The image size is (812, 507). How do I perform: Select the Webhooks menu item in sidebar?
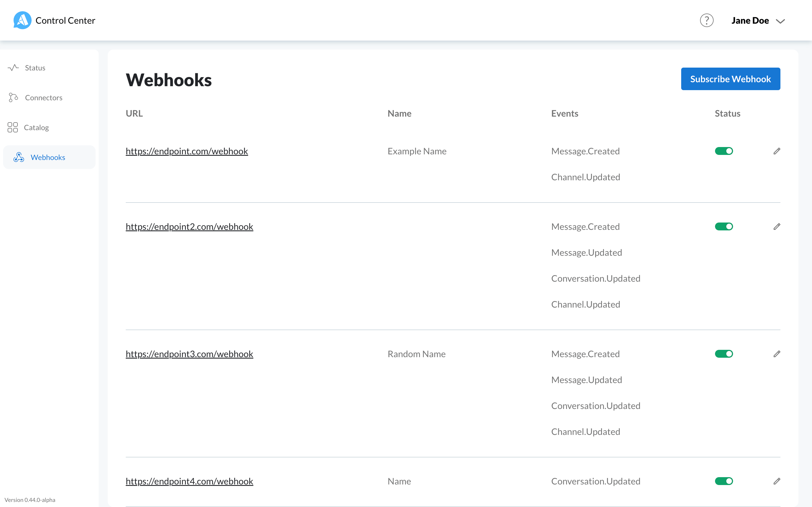48,157
